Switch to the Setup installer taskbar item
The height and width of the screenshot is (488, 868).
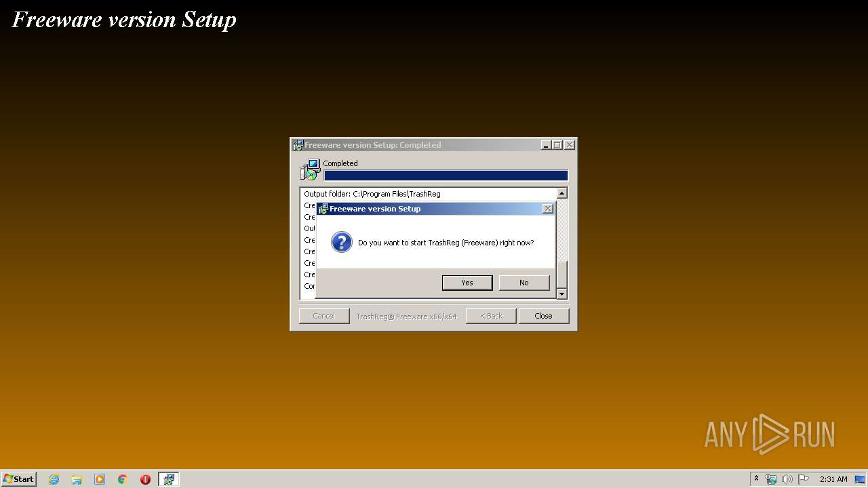169,479
